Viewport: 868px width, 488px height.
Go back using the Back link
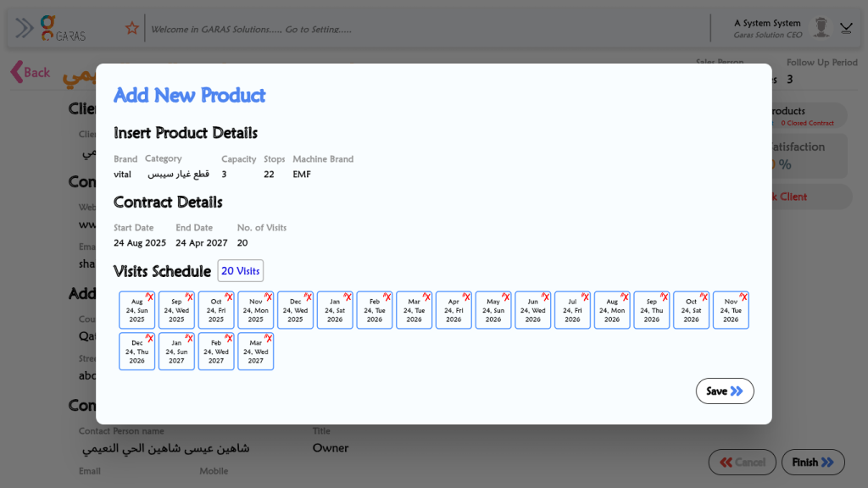pyautogui.click(x=31, y=73)
